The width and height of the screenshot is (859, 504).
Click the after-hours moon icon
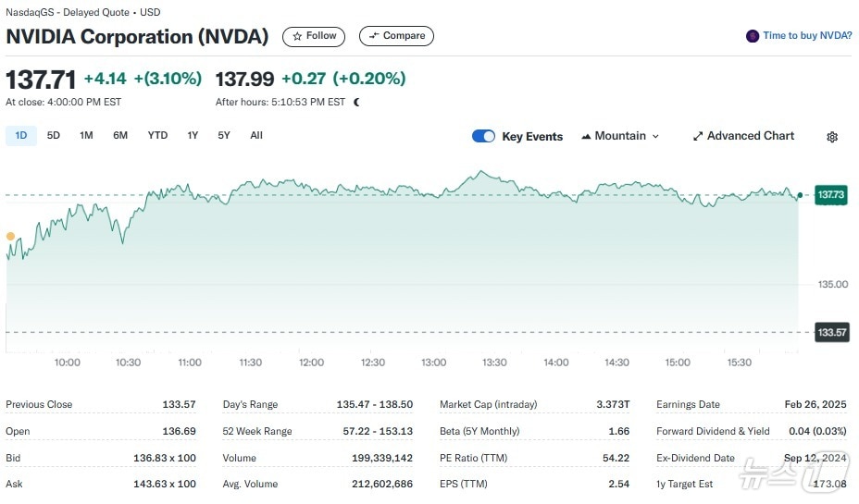357,102
